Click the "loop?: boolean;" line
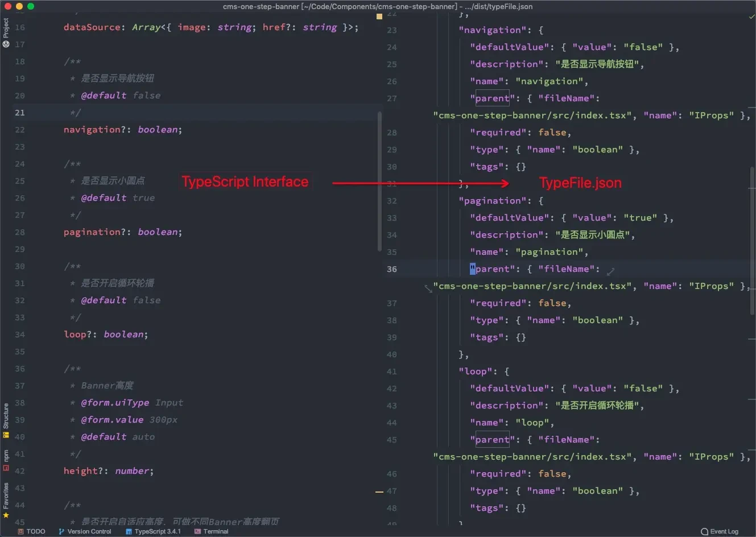756x537 pixels. pyautogui.click(x=106, y=334)
